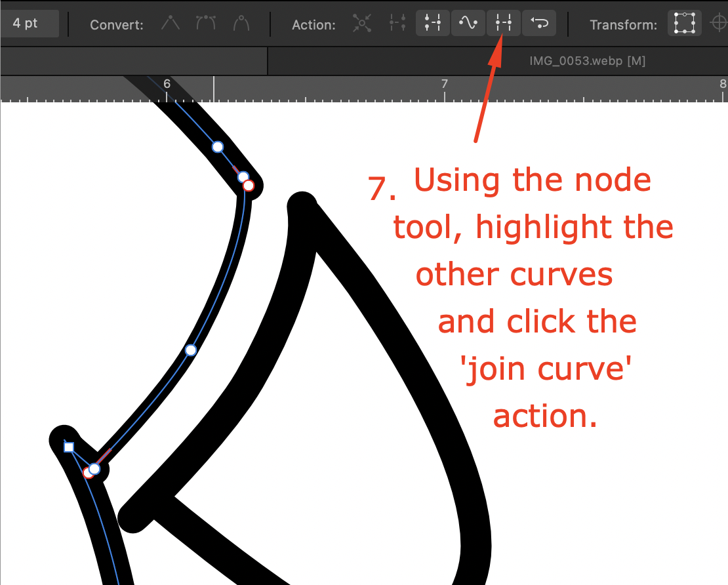This screenshot has width=728, height=585.
Task: Select the red highlighted node on the upper curve
Action: point(248,186)
